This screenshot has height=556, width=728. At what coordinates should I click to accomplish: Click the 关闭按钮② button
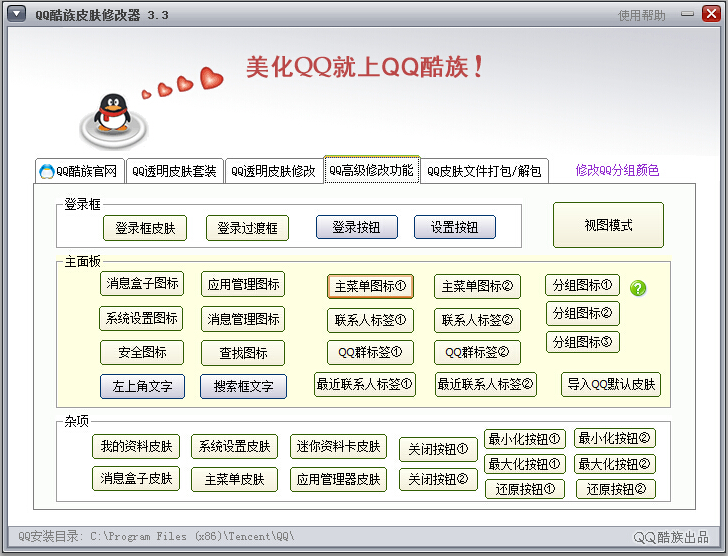point(438,479)
